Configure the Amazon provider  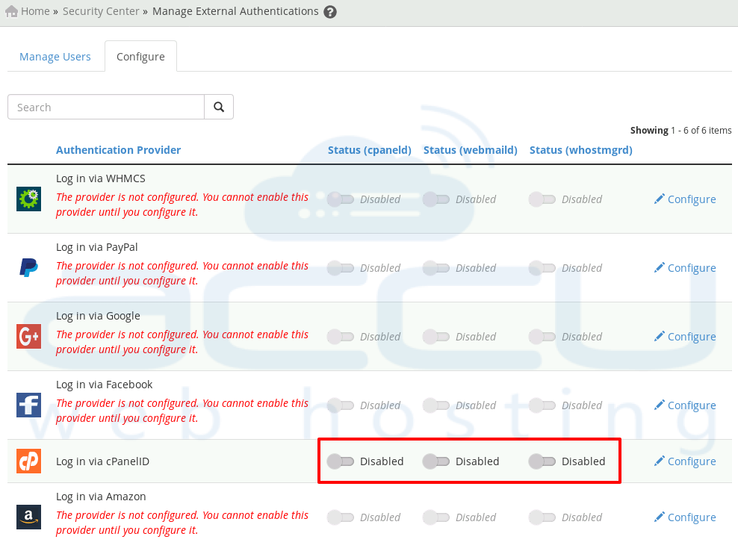coord(685,517)
